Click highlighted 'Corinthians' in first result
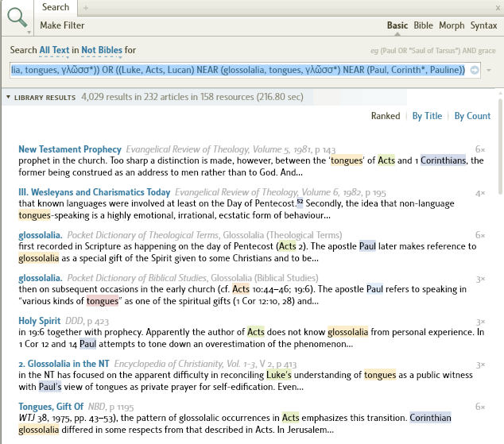The width and height of the screenshot is (504, 444). (x=443, y=160)
